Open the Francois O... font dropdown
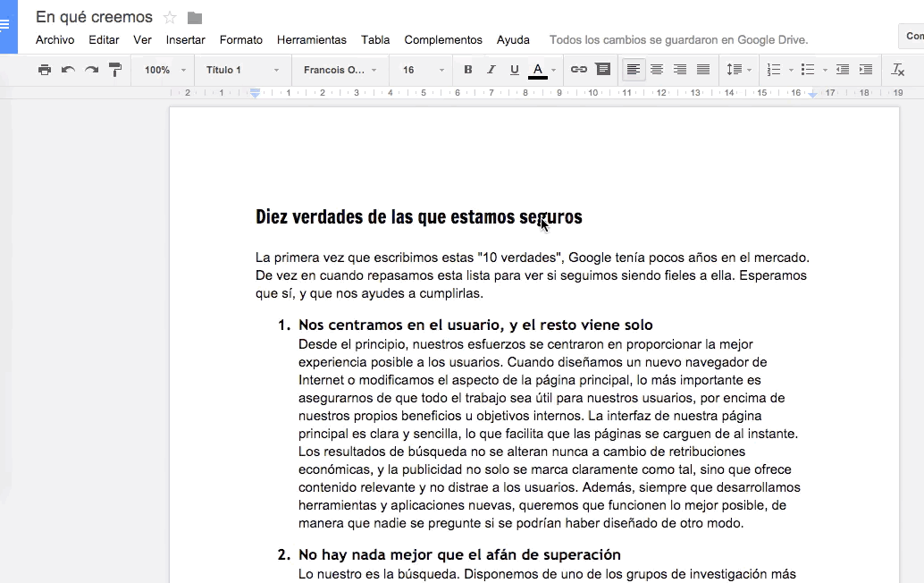 (340, 70)
